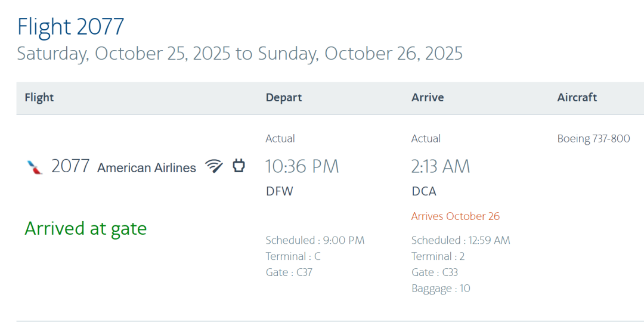
Task: Click the power outlet icon
Action: pyautogui.click(x=239, y=166)
